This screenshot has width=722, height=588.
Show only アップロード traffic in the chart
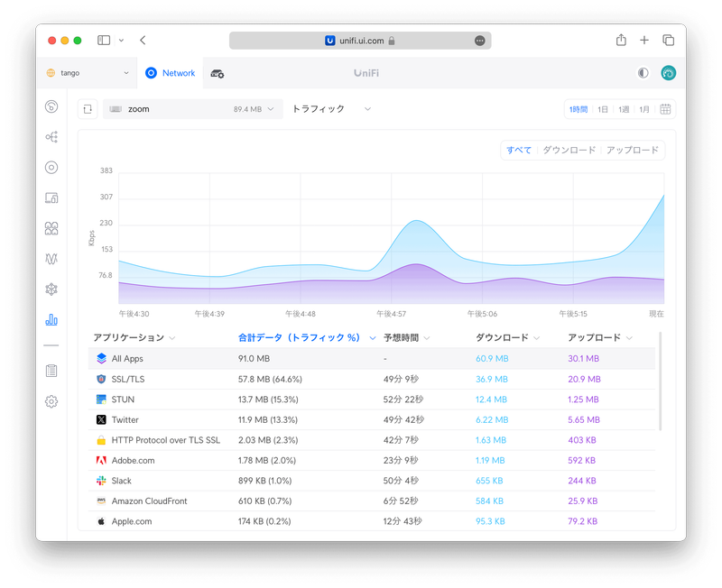(x=632, y=151)
